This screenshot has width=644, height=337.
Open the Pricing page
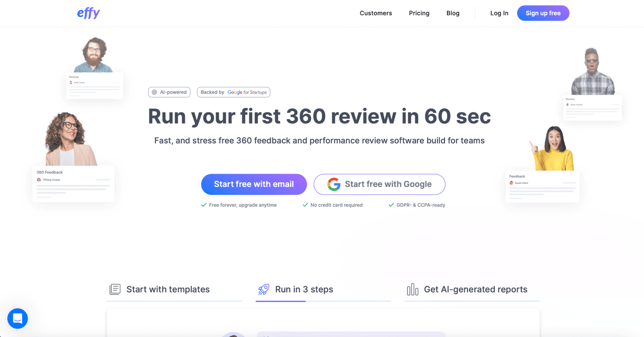pos(419,13)
